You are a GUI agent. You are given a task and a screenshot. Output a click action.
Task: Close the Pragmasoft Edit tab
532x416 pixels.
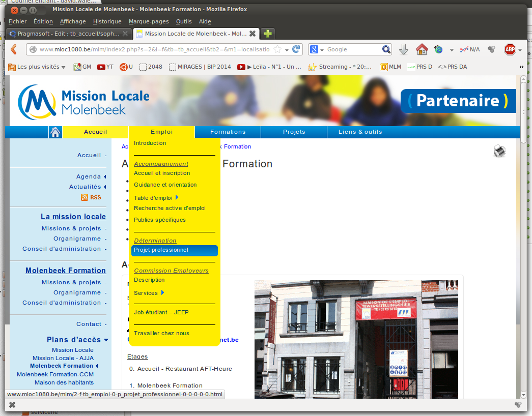tap(125, 34)
